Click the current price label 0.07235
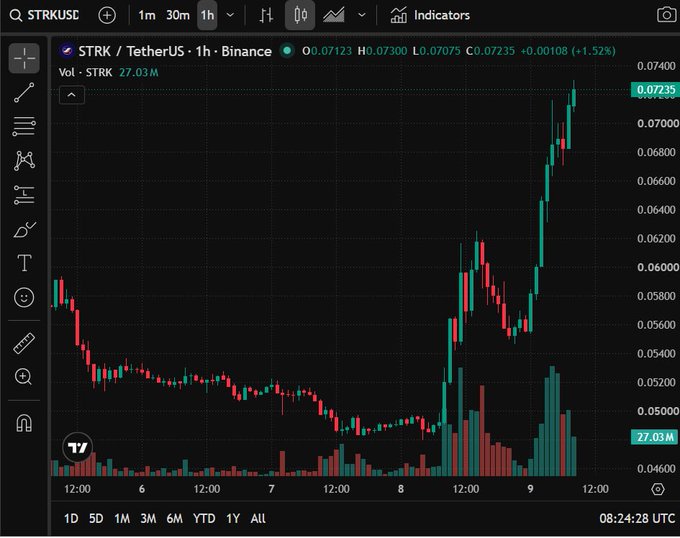Image resolution: width=680 pixels, height=538 pixels. (x=655, y=90)
